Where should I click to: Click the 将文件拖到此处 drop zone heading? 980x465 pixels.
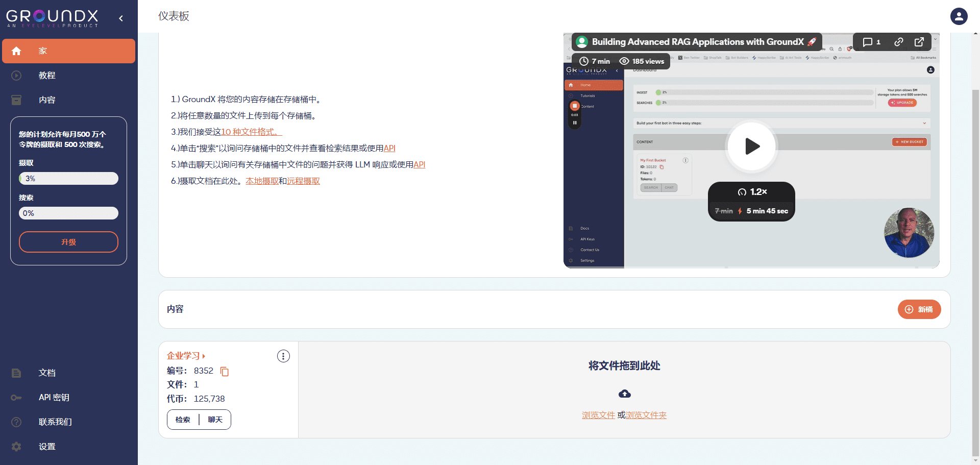tap(624, 366)
